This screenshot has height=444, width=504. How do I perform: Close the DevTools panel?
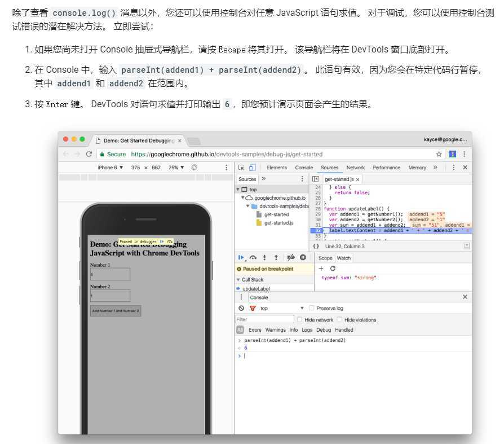(465, 168)
